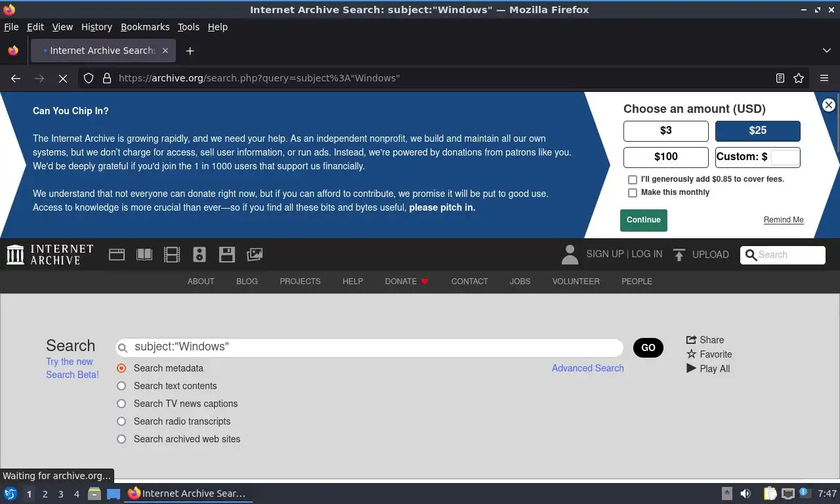Go back to previous page
This screenshot has width=840, height=504.
click(16, 78)
